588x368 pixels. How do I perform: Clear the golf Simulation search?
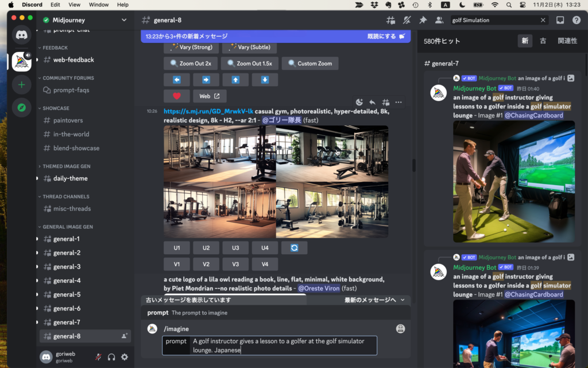[x=543, y=20]
